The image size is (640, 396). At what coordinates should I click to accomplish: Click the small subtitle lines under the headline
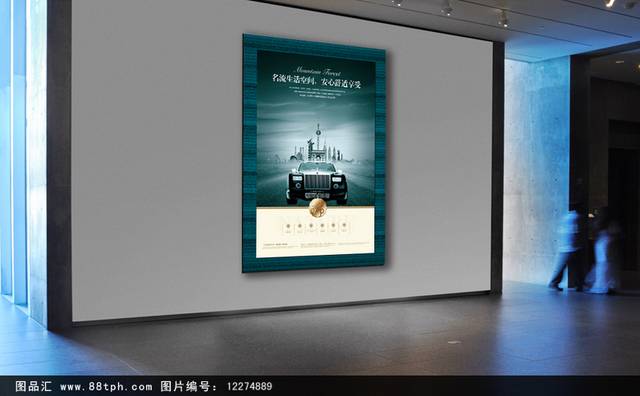(316, 93)
